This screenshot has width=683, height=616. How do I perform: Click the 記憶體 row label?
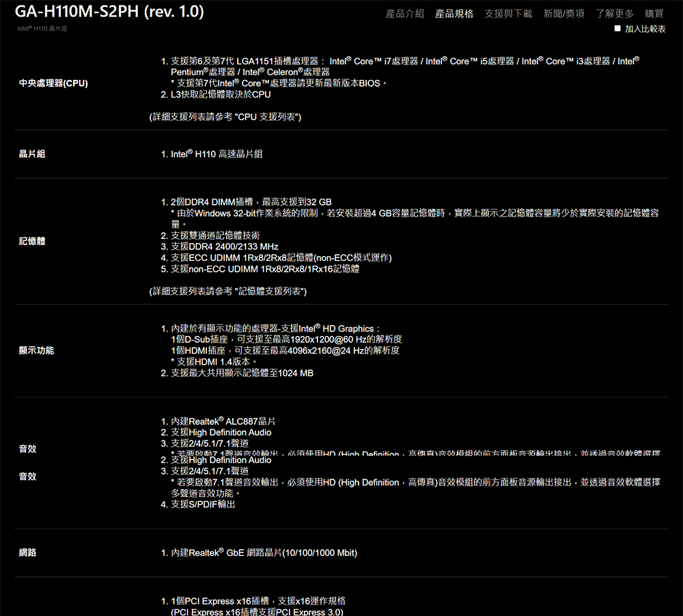(x=32, y=241)
